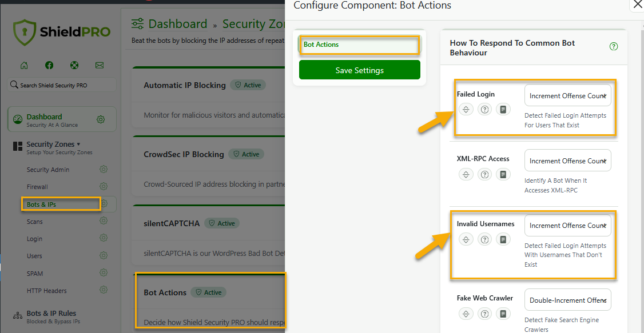644x333 pixels.
Task: Open XML-RPC Access document icon
Action: point(503,174)
